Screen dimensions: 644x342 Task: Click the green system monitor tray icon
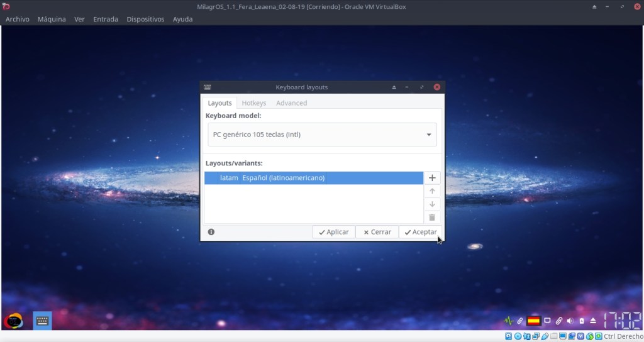pos(508,321)
